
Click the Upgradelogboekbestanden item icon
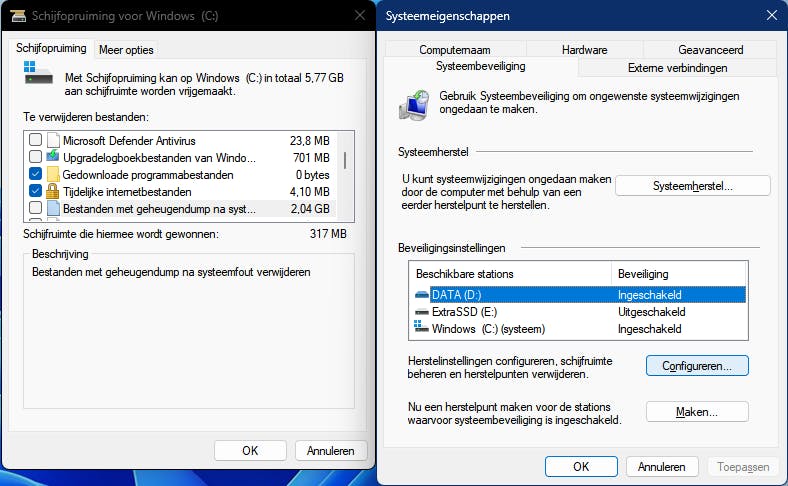pyautogui.click(x=53, y=157)
